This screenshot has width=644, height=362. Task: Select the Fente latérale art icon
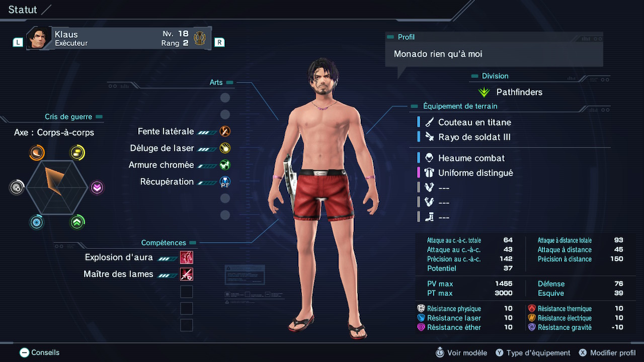pyautogui.click(x=225, y=132)
